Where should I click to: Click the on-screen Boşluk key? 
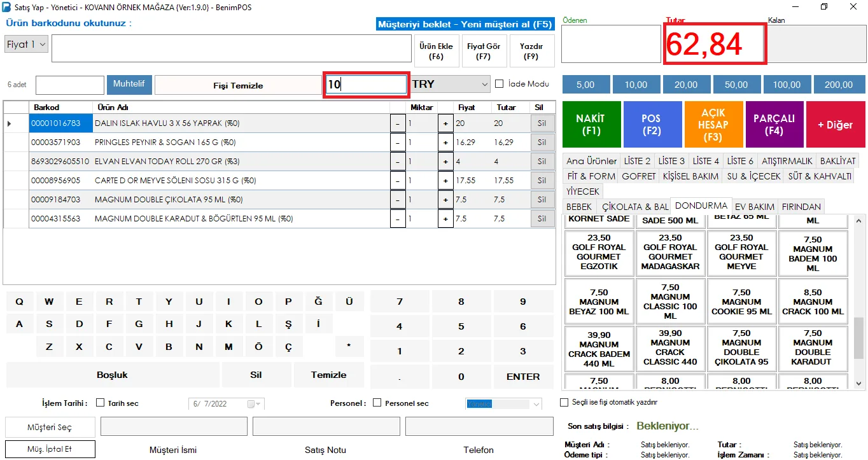[x=113, y=375]
